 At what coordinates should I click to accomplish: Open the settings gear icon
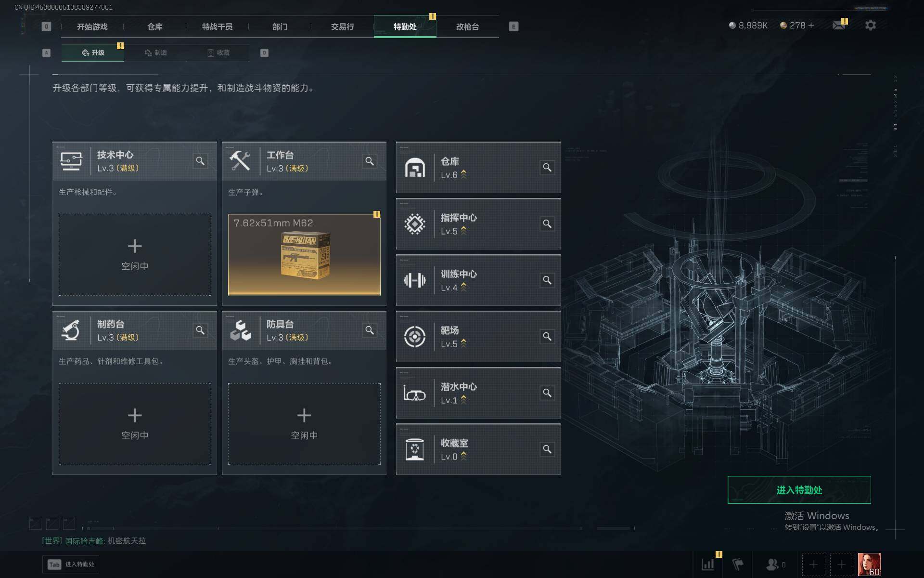[870, 25]
